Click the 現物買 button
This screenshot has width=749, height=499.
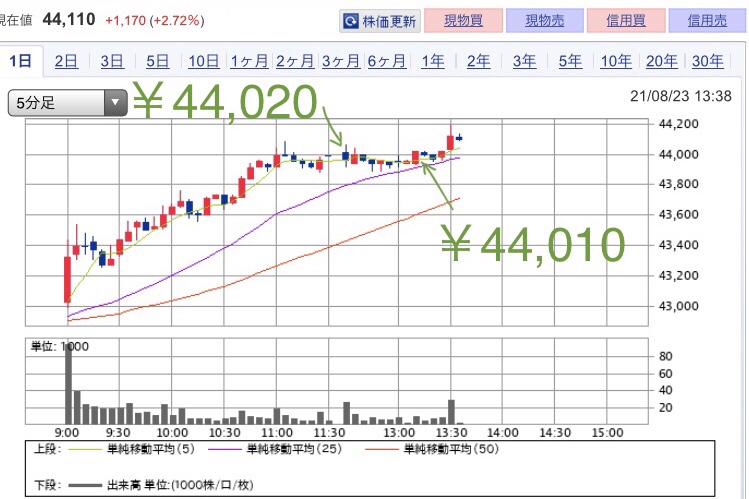click(x=463, y=21)
